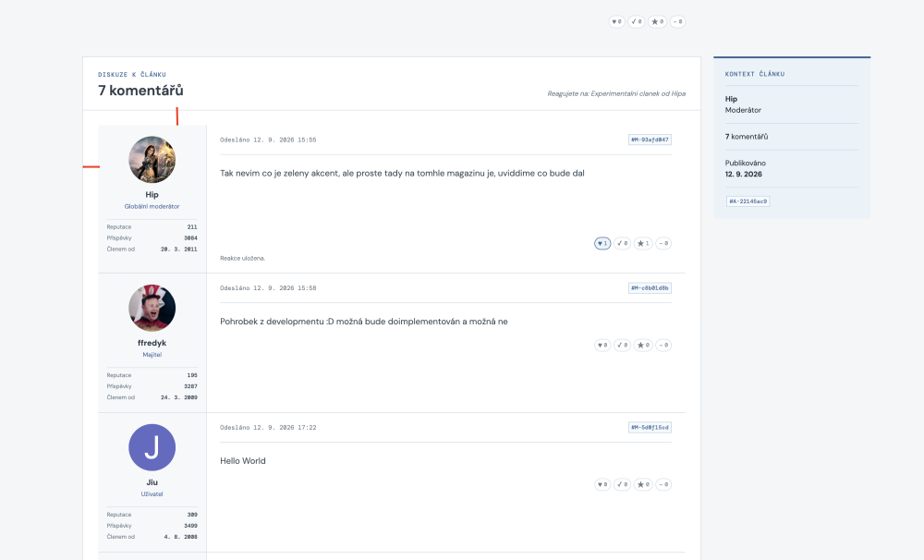Open Jiu's profile via the username

[x=152, y=482]
